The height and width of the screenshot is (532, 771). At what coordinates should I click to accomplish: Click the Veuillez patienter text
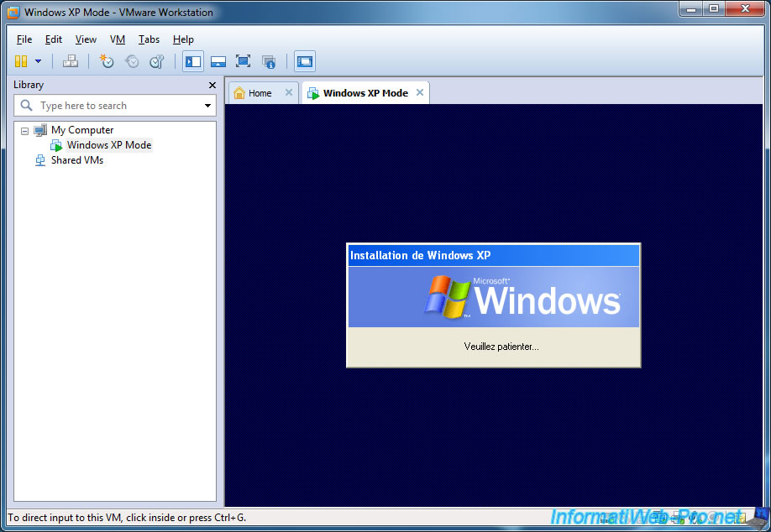(501, 347)
